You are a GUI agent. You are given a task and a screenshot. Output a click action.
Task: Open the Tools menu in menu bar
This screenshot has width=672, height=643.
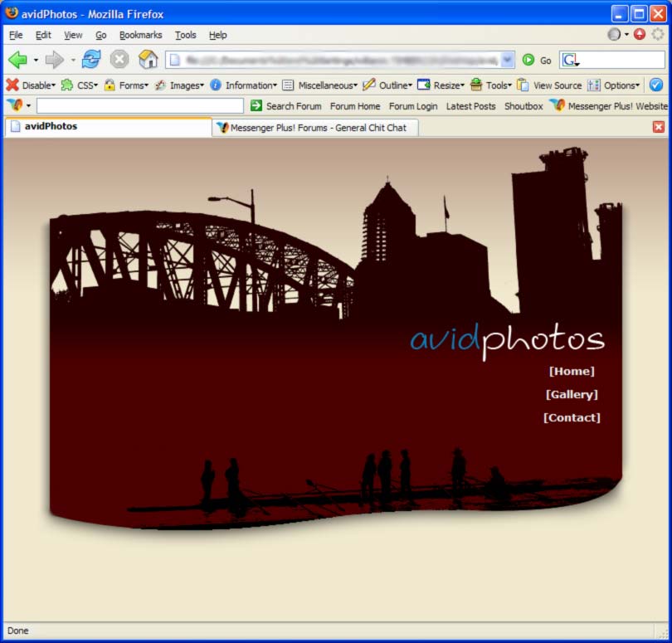point(185,35)
